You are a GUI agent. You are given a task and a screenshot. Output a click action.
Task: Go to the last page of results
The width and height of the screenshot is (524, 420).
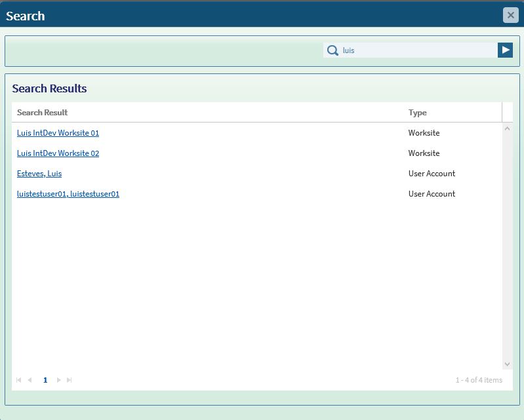[69, 380]
